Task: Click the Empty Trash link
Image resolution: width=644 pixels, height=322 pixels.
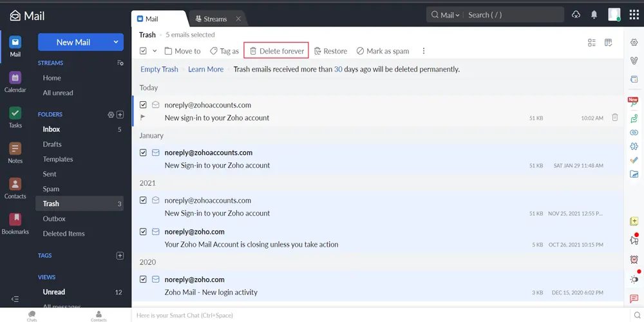Action: 159,69
